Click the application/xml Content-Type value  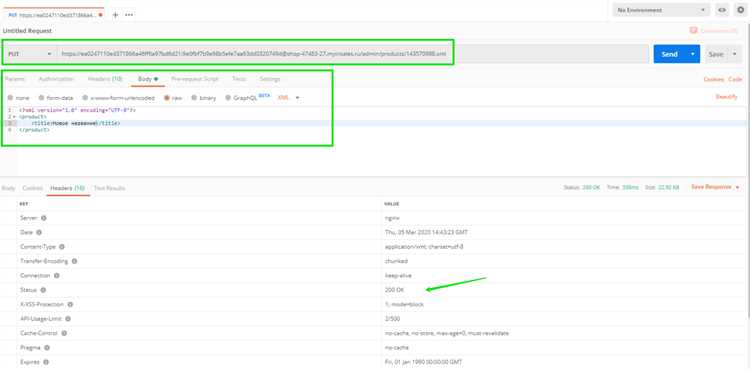tap(424, 246)
